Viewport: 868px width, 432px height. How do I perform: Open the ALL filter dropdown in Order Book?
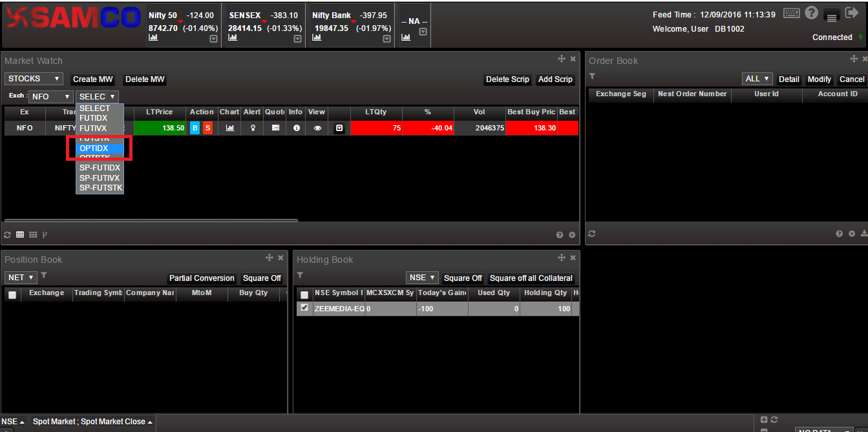click(x=757, y=79)
